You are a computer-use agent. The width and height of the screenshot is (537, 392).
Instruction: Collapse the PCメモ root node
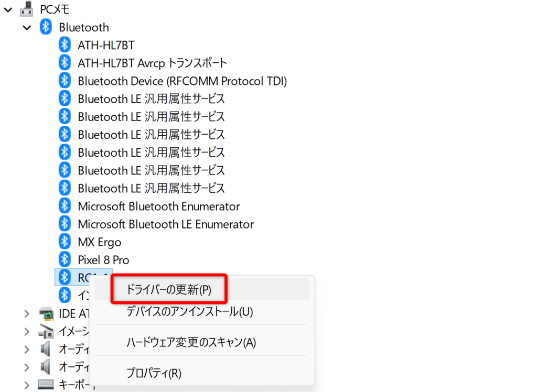8,10
